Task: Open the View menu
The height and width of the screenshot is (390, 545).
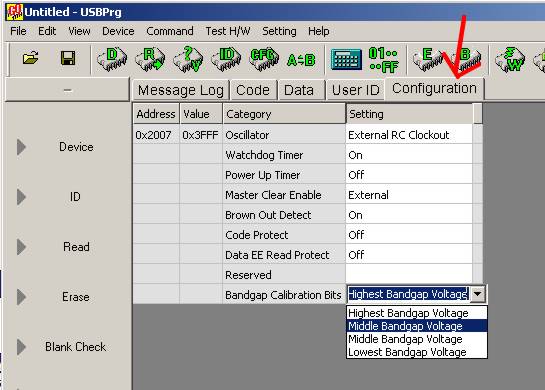Action: point(79,31)
